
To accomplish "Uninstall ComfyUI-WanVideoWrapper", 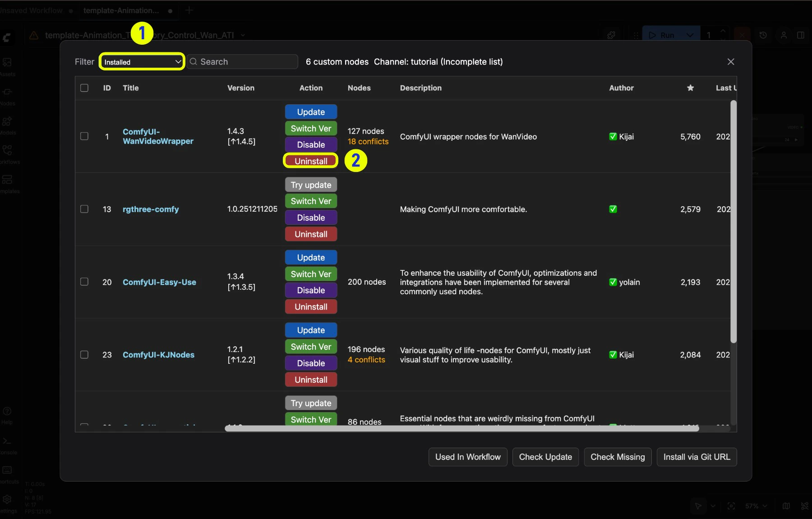I will pyautogui.click(x=311, y=161).
